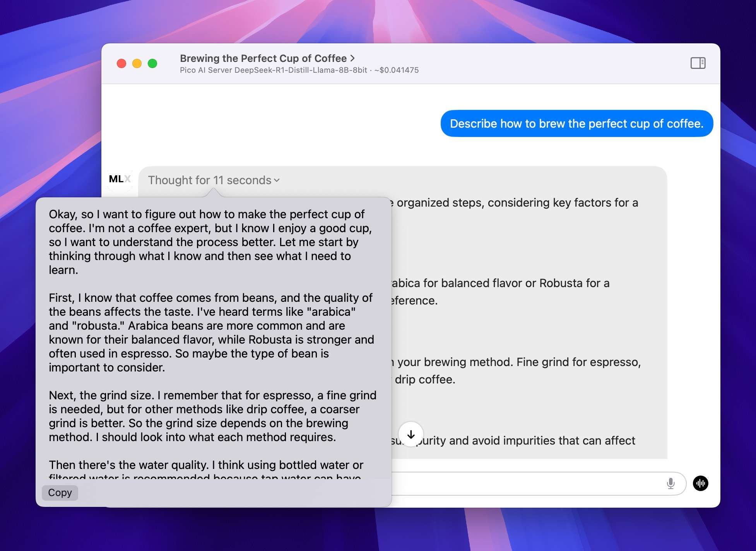756x551 pixels.
Task: Start voice mode with the waveform icon
Action: pos(701,483)
